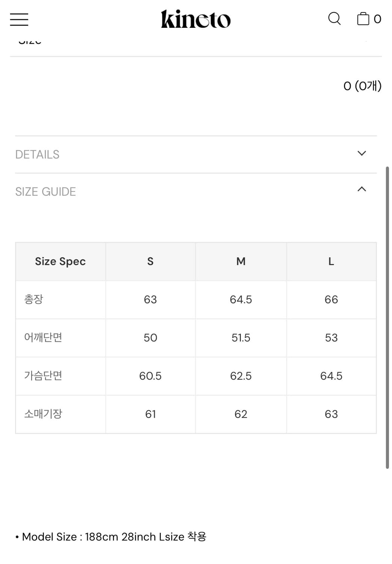
Task: Open the hamburger navigation menu
Action: 19,19
